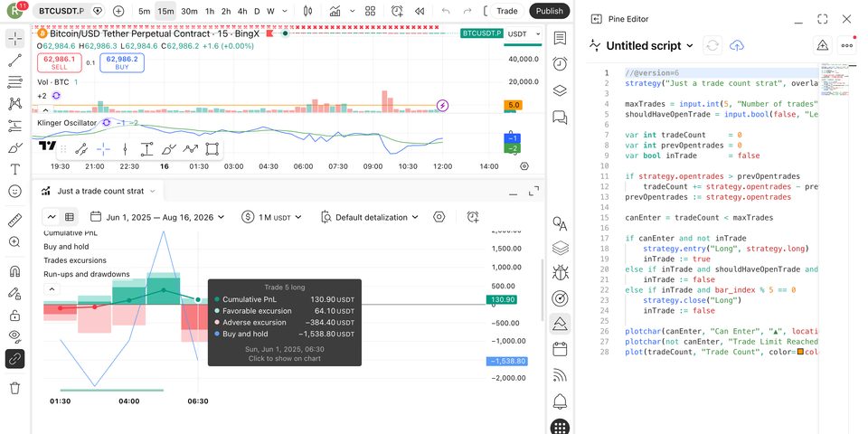This screenshot has height=434, width=868.
Task: Click the trash icon to remove drawings
Action: tap(15, 388)
